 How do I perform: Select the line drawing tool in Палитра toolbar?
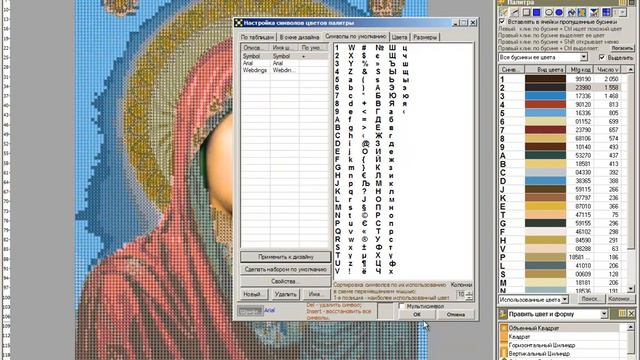515,12
